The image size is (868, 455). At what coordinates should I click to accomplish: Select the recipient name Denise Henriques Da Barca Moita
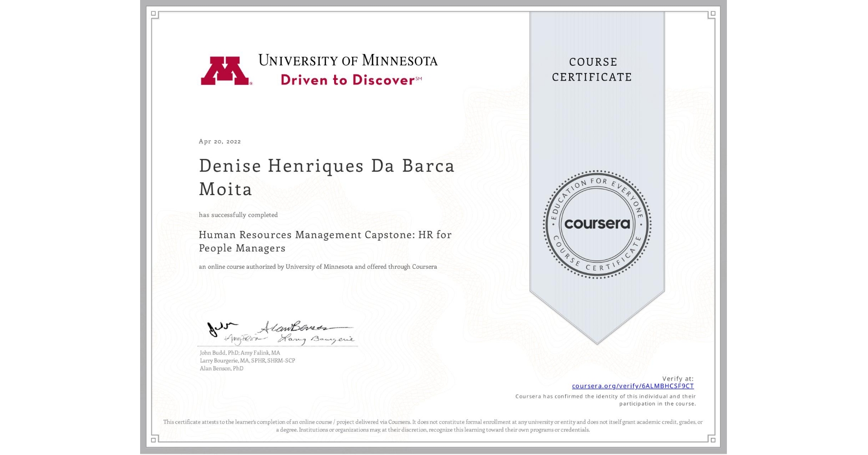coord(326,177)
